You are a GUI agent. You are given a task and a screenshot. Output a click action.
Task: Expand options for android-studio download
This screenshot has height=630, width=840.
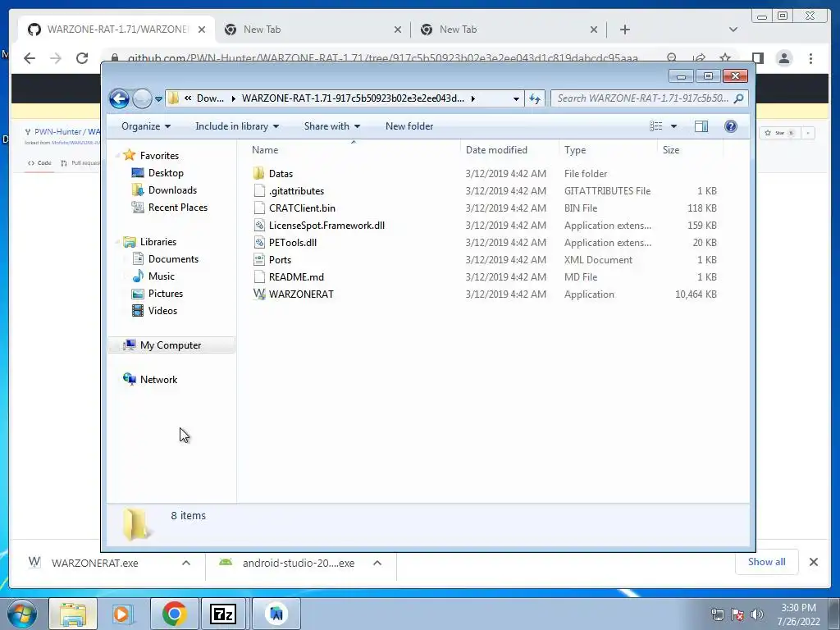377,563
